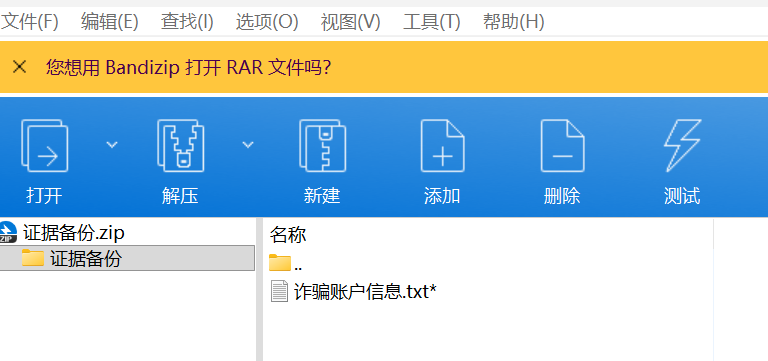768x361 pixels.
Task: Open the 帮助(H) menu
Action: pyautogui.click(x=513, y=22)
